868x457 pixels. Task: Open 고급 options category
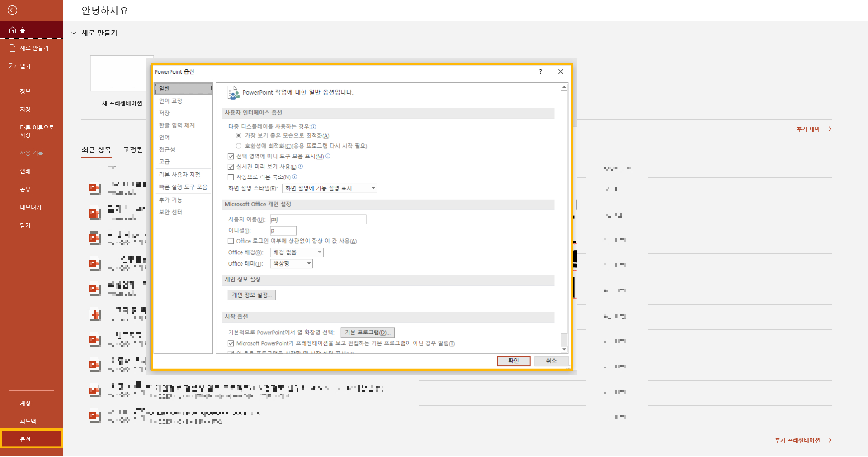183,162
